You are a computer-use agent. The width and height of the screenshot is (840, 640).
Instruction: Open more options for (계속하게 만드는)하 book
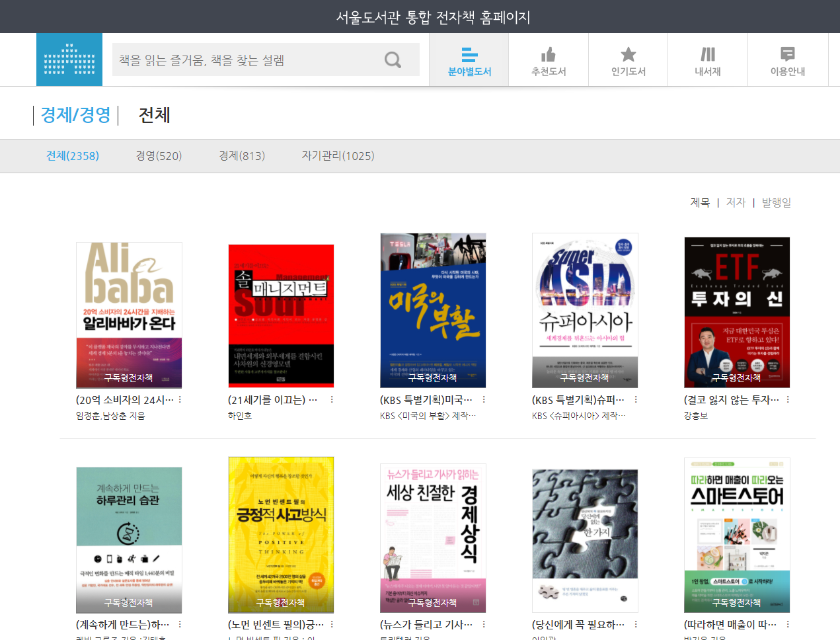(x=180, y=624)
